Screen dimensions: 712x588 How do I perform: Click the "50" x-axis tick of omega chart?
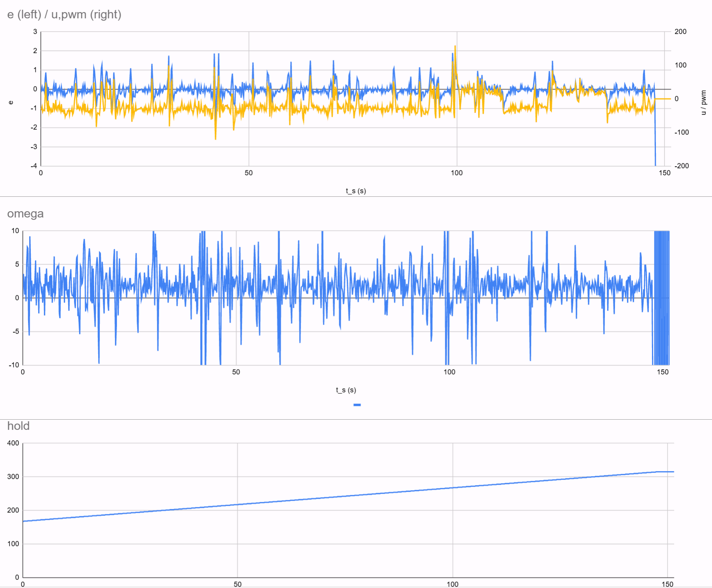click(x=236, y=372)
